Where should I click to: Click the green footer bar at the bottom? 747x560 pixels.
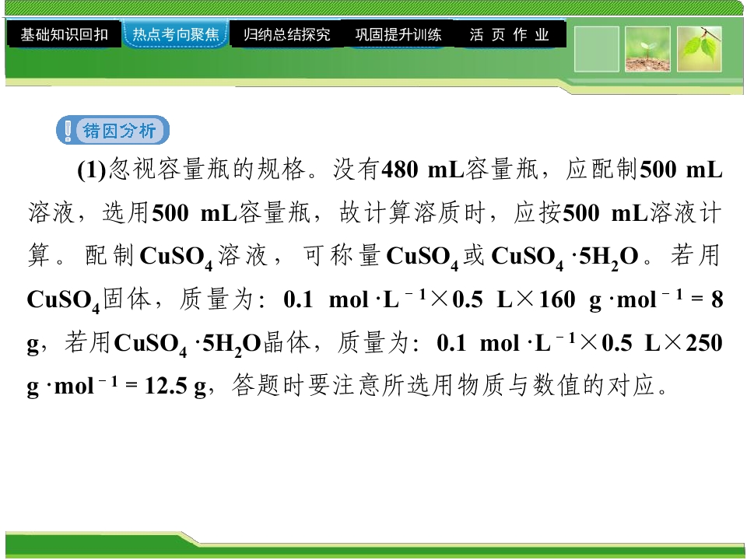373,545
